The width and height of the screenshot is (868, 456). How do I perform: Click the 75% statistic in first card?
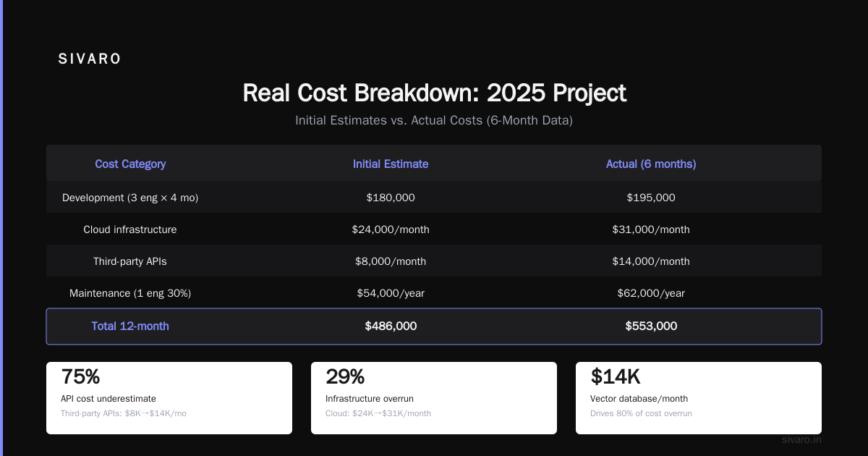click(81, 377)
